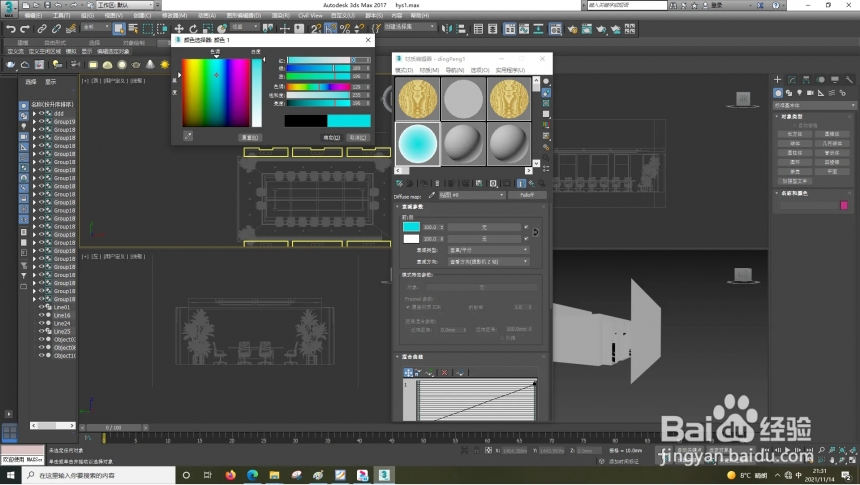Select the Lights category in Create panel
Viewport: 860px width, 485px height.
point(799,93)
